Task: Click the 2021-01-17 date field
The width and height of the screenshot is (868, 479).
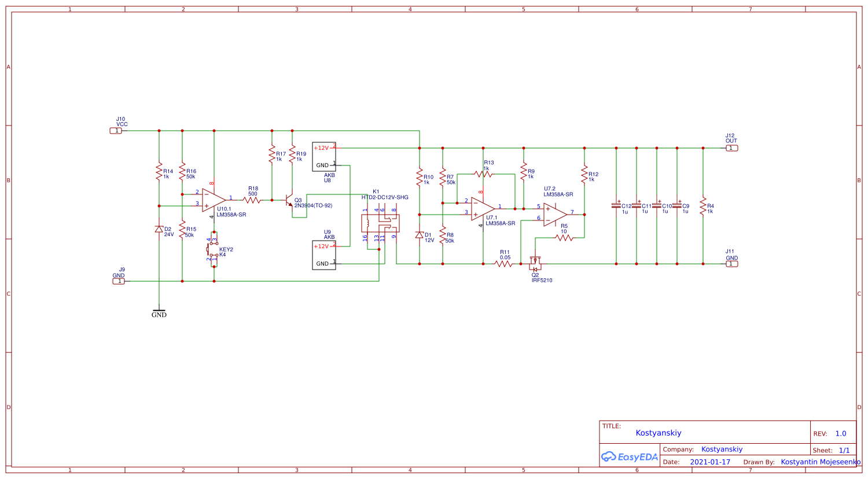Action: (x=710, y=462)
